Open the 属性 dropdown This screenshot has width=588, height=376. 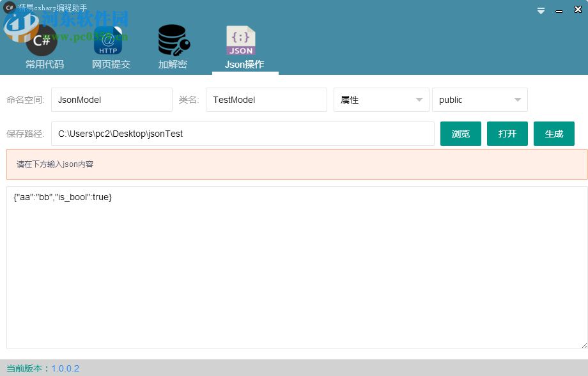tap(381, 100)
